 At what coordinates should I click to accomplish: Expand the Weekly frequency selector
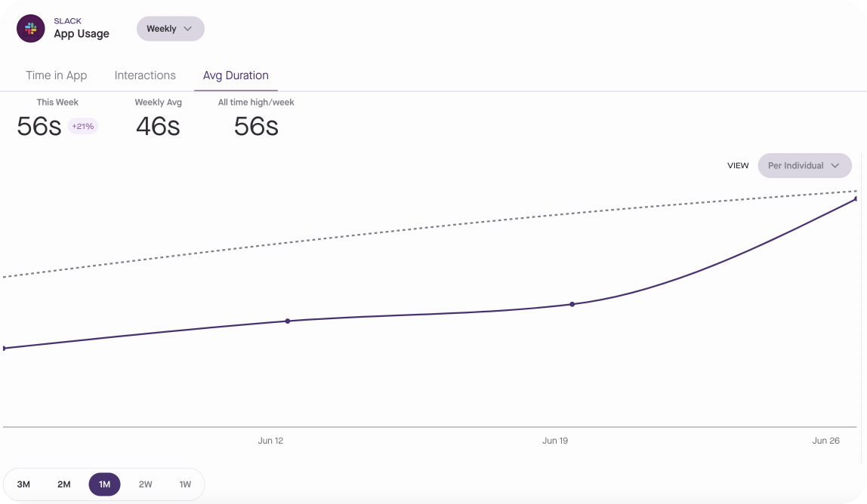point(170,28)
